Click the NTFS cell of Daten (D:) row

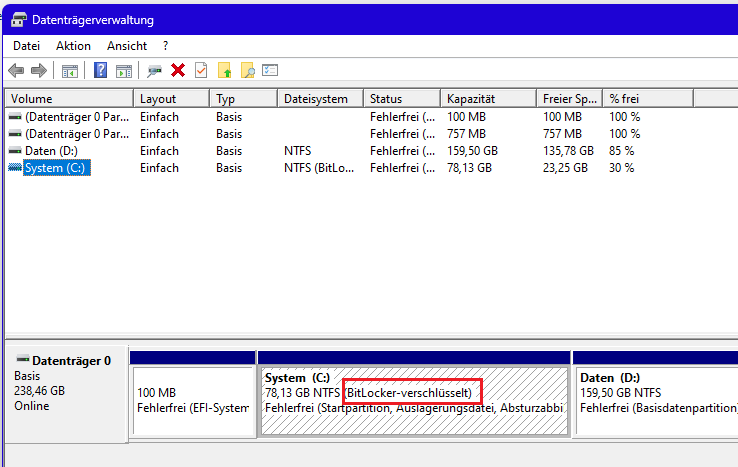297,151
